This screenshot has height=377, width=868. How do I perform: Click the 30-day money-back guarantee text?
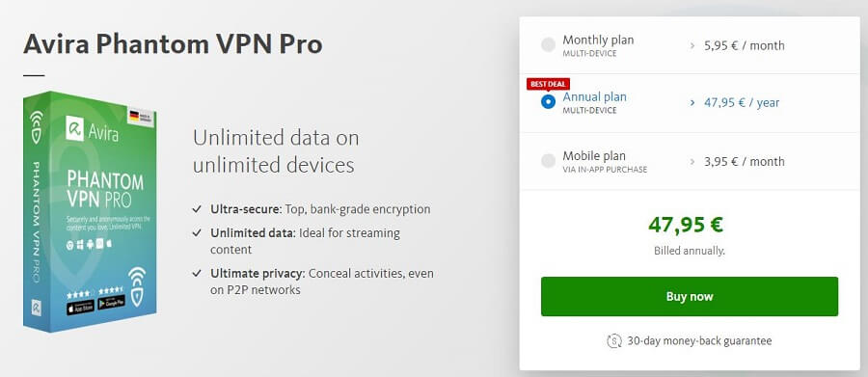pos(699,341)
